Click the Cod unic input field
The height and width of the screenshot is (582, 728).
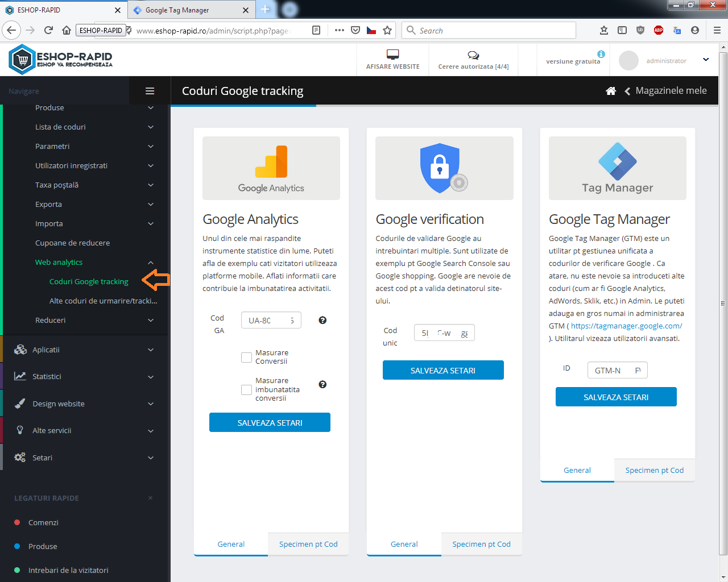tap(444, 332)
